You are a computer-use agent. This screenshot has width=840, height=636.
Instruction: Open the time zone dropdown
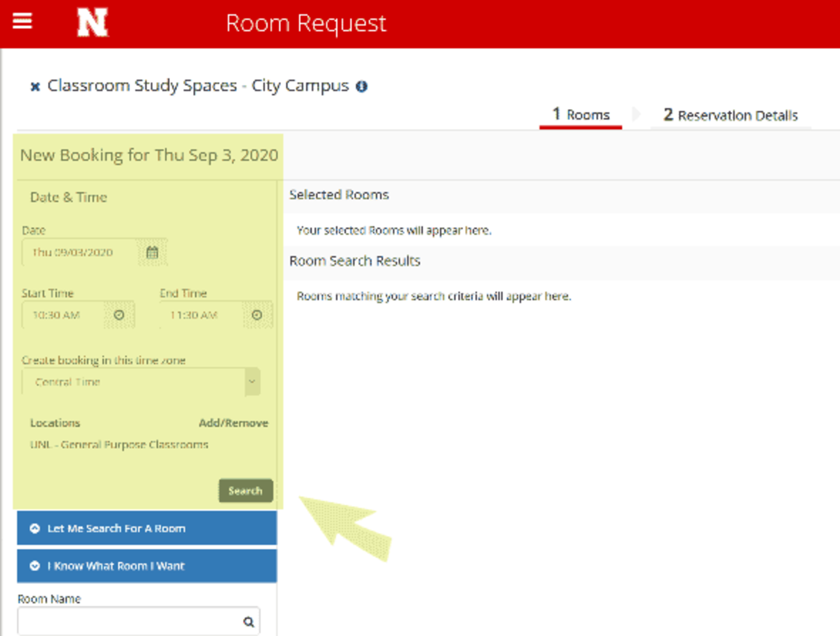(251, 381)
